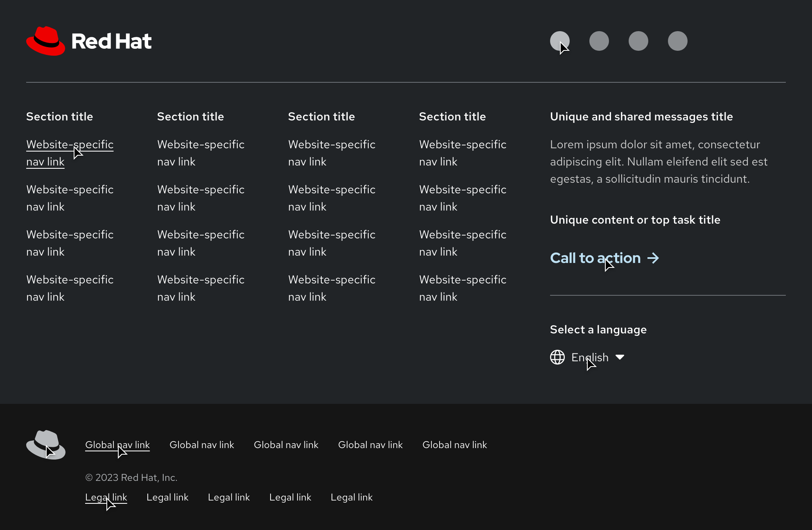The image size is (812, 530).
Task: Open the first Global nav link
Action: 117,445
